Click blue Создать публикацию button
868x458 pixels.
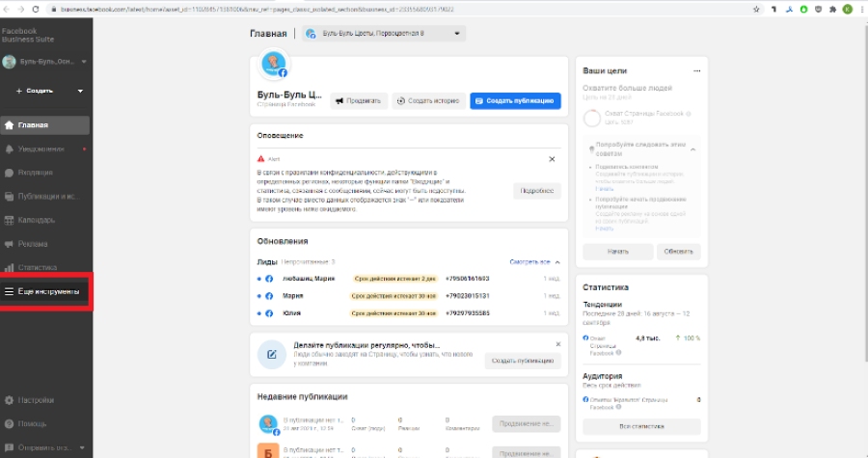(x=515, y=100)
